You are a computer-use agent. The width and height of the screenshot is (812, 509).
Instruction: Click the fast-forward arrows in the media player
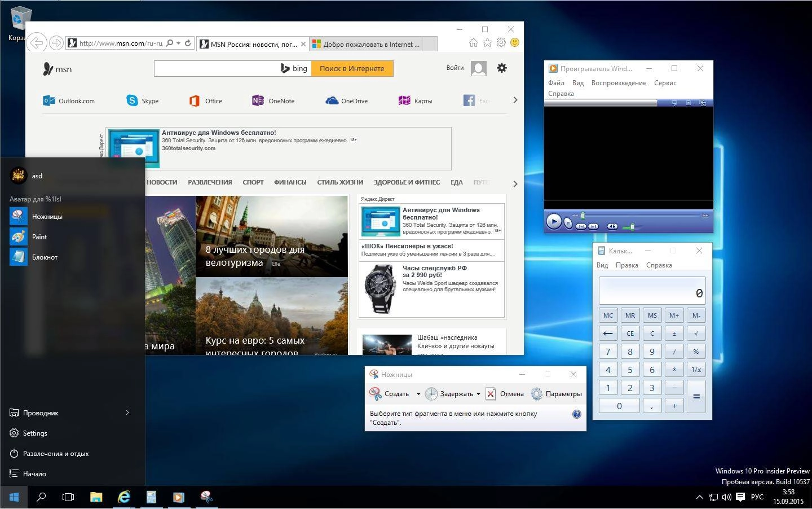tap(705, 216)
